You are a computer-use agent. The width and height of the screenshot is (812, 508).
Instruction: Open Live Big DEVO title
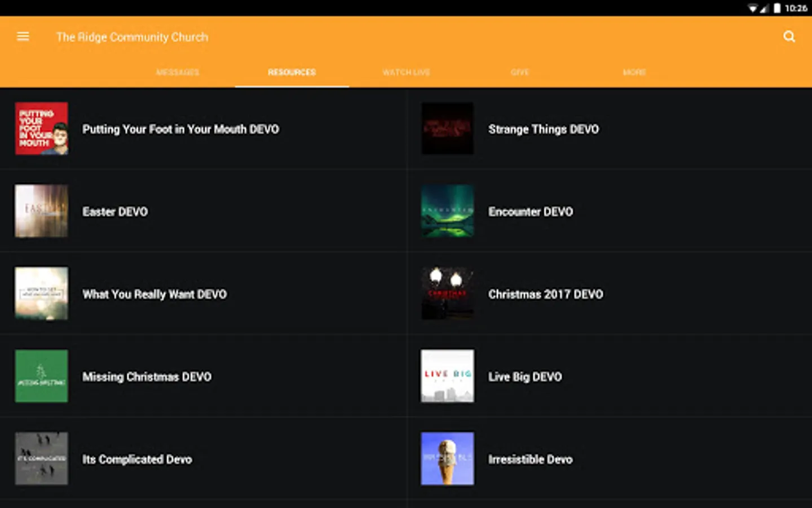tap(525, 376)
